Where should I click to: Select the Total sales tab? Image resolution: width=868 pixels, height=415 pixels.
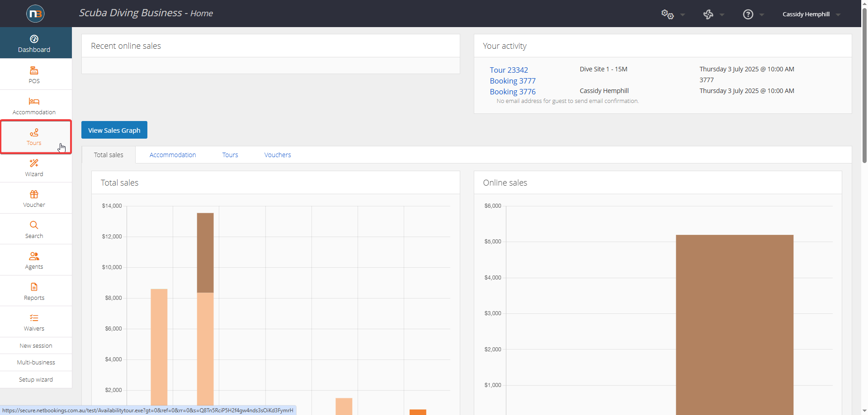(108, 155)
